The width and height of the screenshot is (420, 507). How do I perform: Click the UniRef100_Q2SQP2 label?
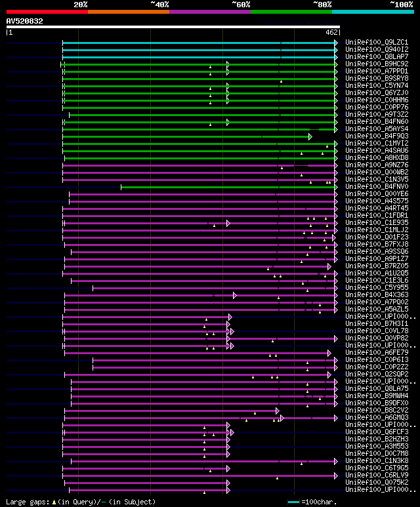coord(377,375)
